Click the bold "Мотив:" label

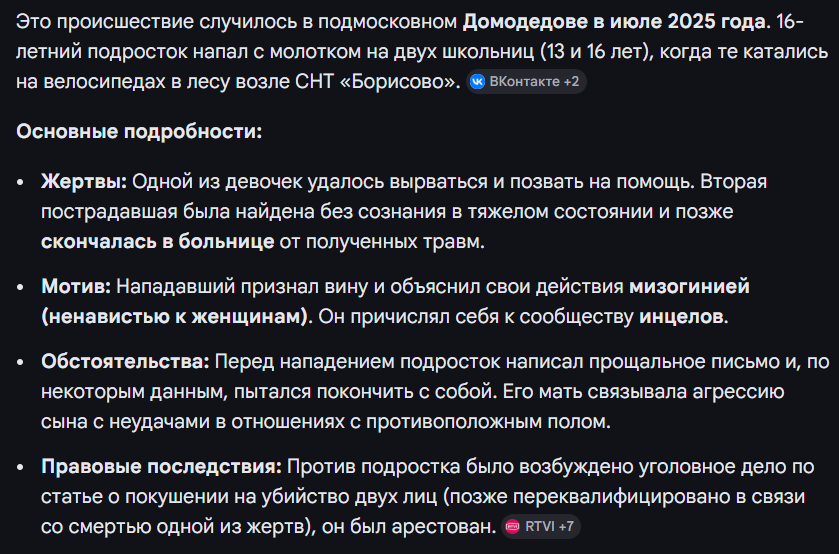[x=76, y=287]
